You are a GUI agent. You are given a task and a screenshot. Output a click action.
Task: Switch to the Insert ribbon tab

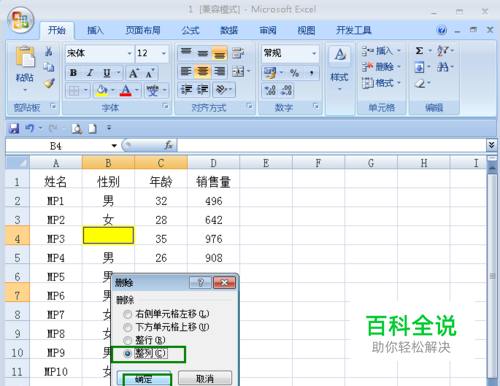[x=95, y=31]
